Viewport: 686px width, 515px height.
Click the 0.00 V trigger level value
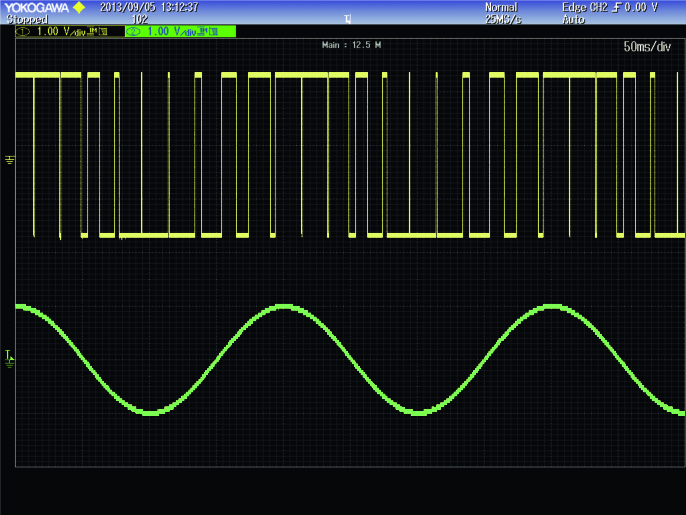tap(641, 7)
